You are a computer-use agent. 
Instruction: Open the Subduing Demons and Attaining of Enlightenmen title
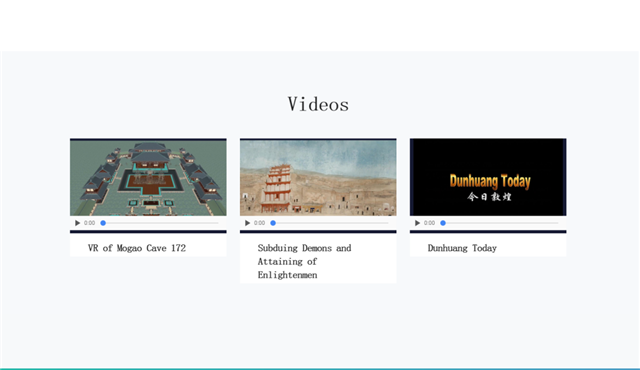(x=304, y=261)
